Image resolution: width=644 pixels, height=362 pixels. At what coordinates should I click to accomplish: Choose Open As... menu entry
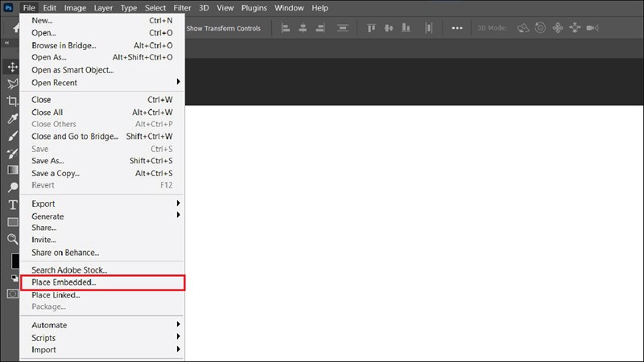tap(102, 57)
